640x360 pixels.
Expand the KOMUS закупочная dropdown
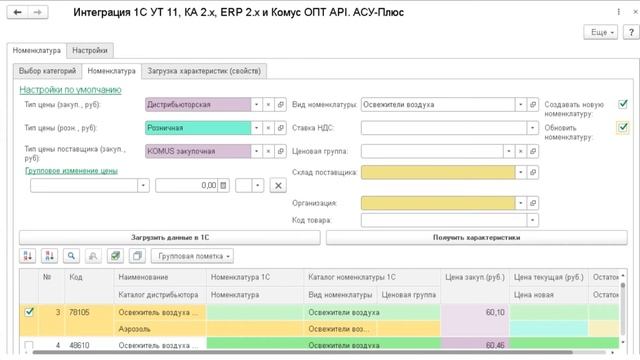(x=256, y=151)
